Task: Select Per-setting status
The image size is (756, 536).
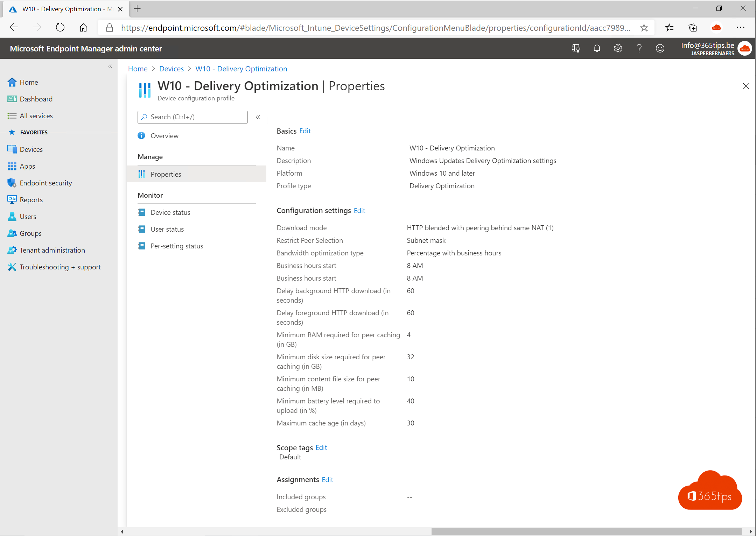Action: point(176,246)
